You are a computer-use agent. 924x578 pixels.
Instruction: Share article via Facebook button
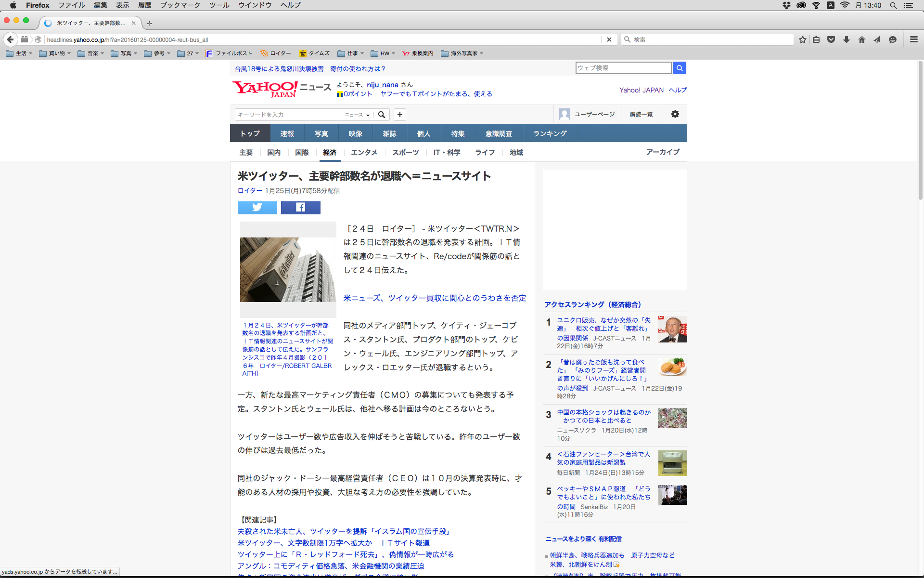point(300,207)
